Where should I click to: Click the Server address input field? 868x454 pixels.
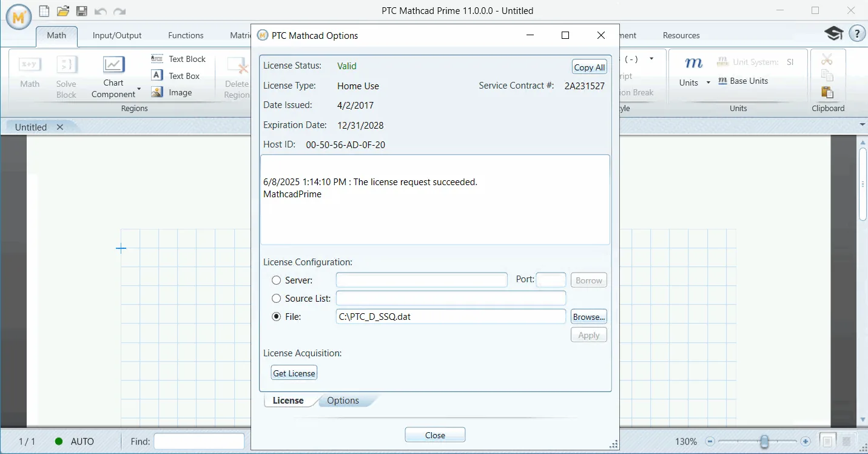(x=422, y=280)
